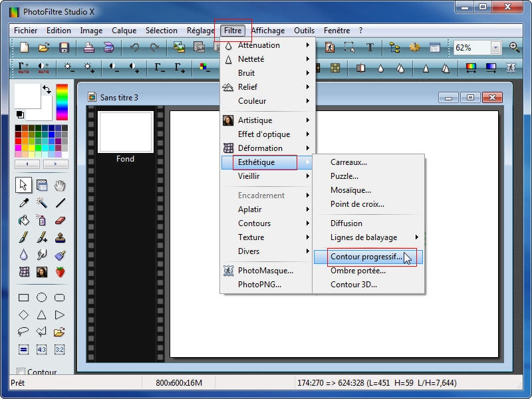Expand the Lignes de balayage submenu
This screenshot has width=532, height=399.
click(368, 237)
